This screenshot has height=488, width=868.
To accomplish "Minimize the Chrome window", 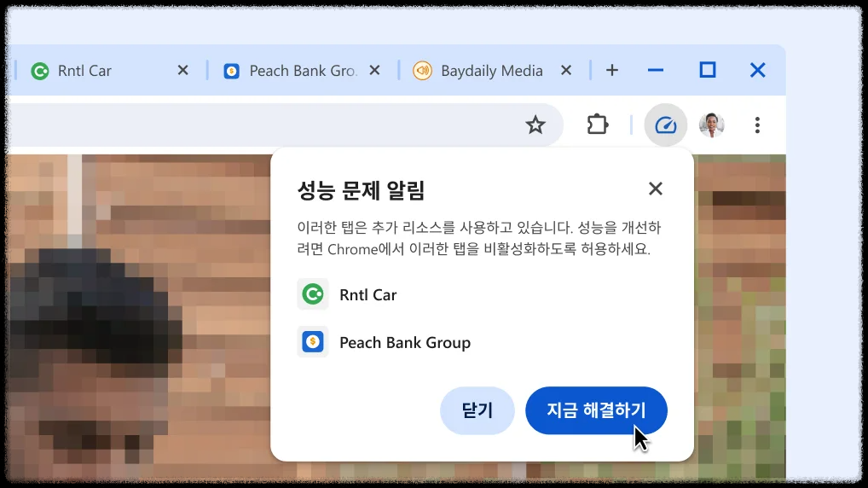I will click(x=656, y=70).
